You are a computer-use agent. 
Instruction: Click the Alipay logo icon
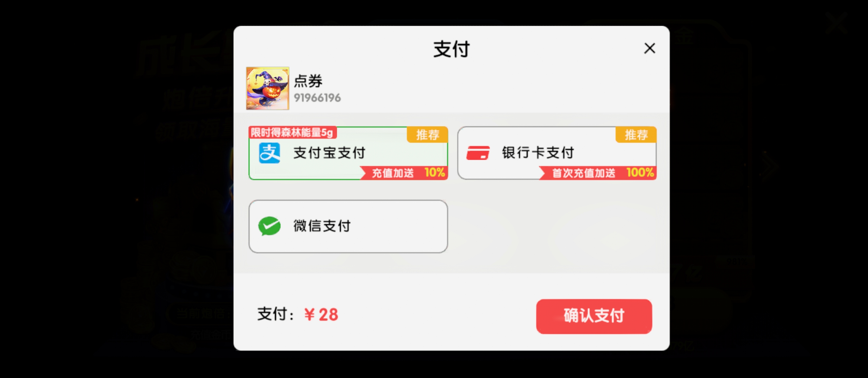[269, 153]
